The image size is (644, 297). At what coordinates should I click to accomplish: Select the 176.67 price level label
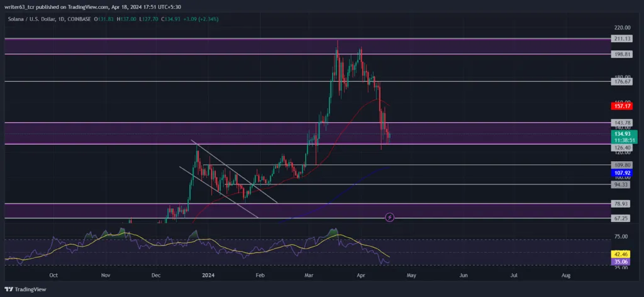pyautogui.click(x=621, y=82)
